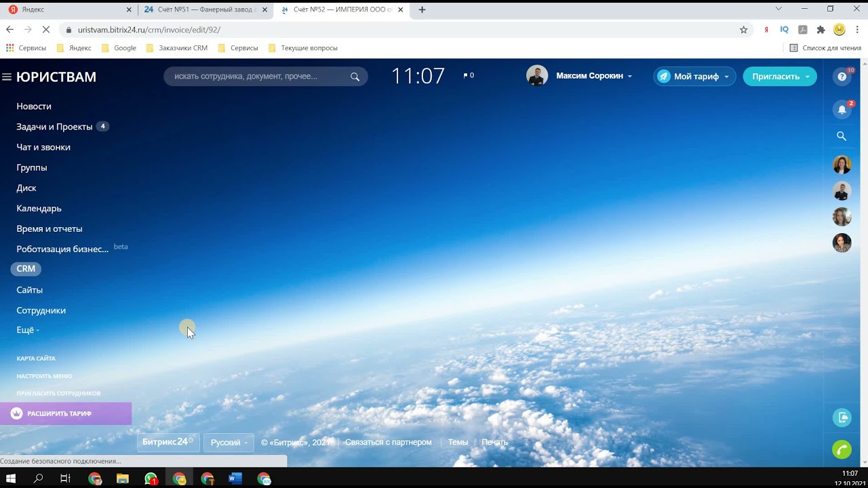Stop loading the page with X button

point(45,30)
